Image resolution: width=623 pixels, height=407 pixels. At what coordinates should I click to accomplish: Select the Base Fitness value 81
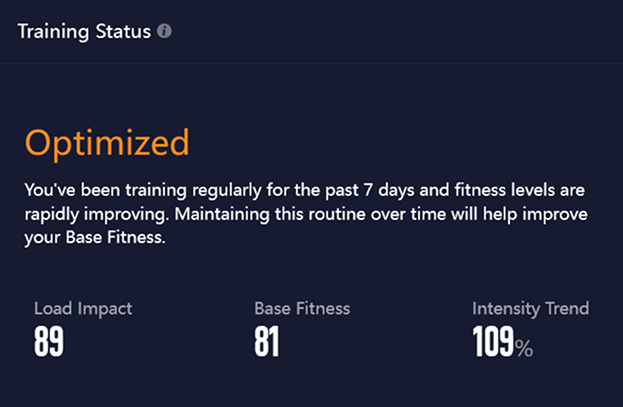click(267, 343)
